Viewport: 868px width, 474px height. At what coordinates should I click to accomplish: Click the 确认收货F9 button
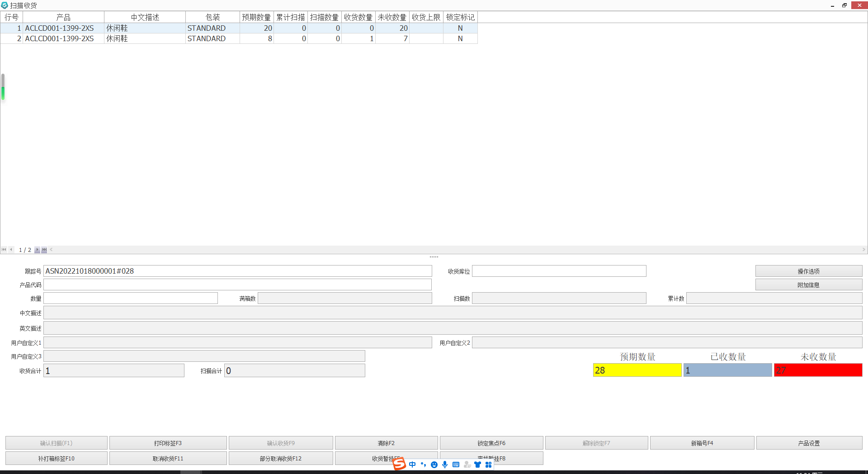[281, 443]
